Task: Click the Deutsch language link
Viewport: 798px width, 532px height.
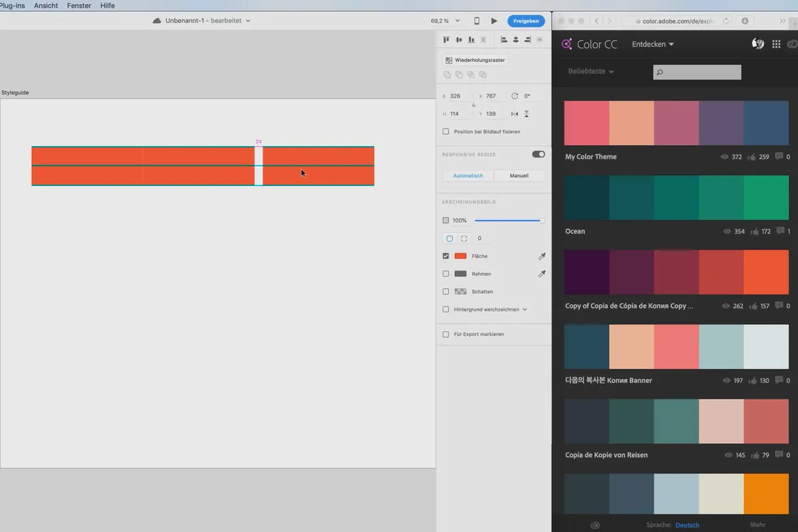Action: click(x=687, y=525)
